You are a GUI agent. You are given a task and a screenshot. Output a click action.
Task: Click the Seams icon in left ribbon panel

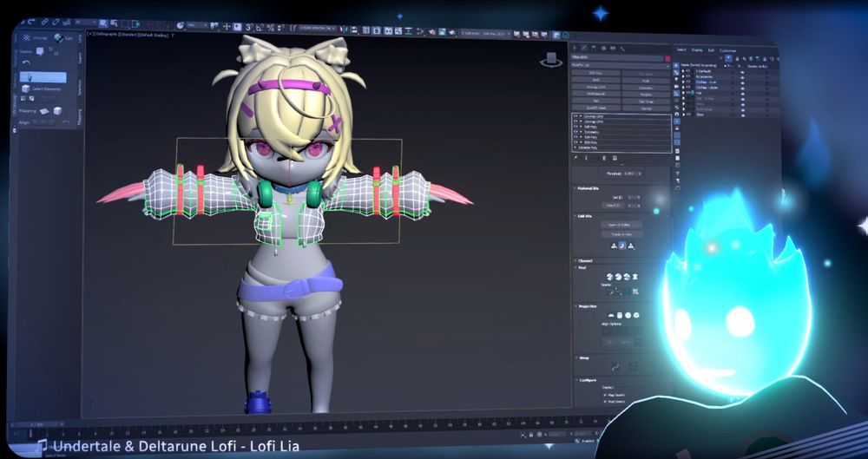(40, 51)
